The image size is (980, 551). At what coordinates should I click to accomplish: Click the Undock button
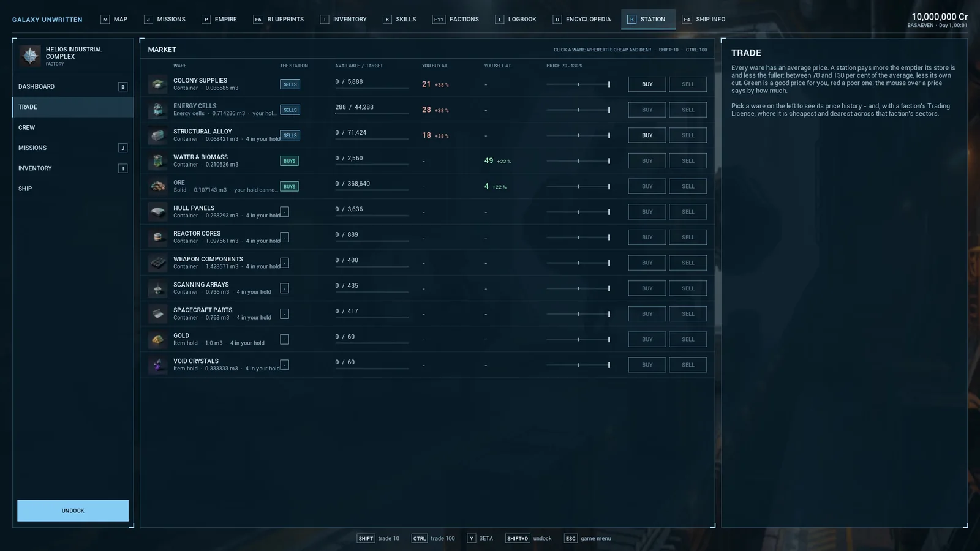tap(73, 511)
